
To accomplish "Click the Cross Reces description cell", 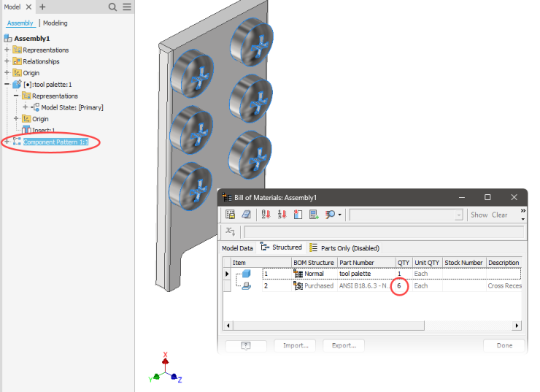I will coord(504,285).
